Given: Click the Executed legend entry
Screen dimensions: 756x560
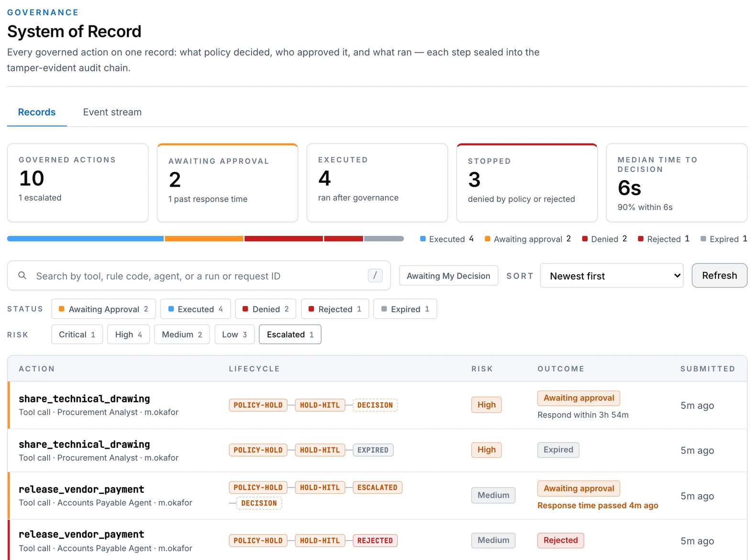Looking at the screenshot, I should [447, 239].
